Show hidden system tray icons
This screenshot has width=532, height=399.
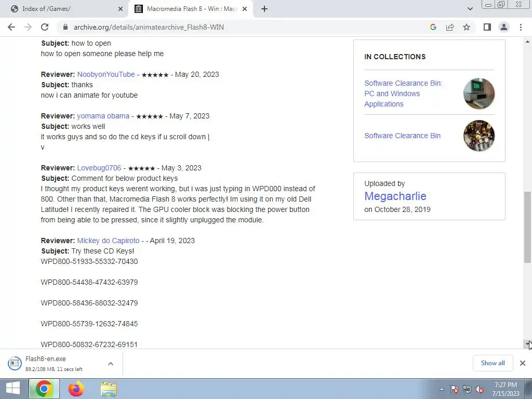coord(442,390)
